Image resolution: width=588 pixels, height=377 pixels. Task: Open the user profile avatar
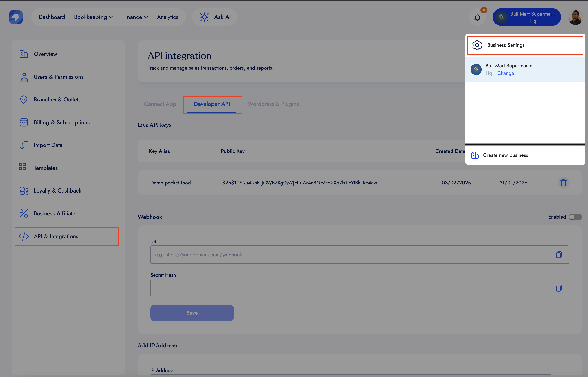pyautogui.click(x=575, y=17)
